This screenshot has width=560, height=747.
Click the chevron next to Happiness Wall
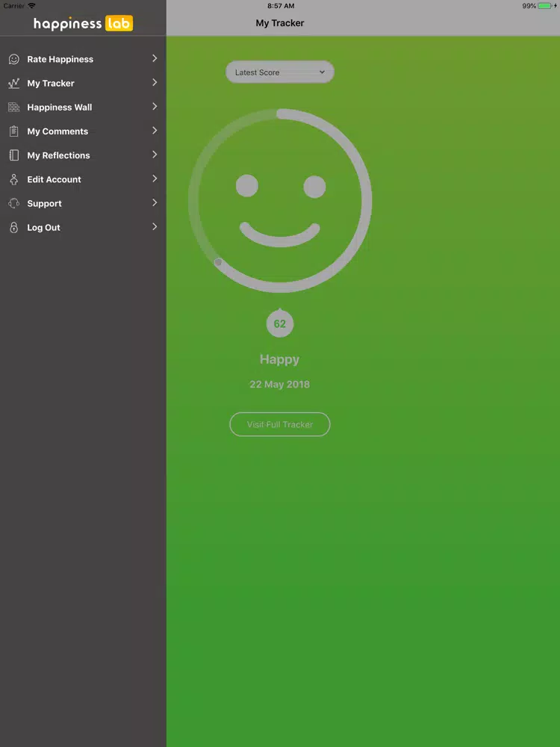[155, 106]
